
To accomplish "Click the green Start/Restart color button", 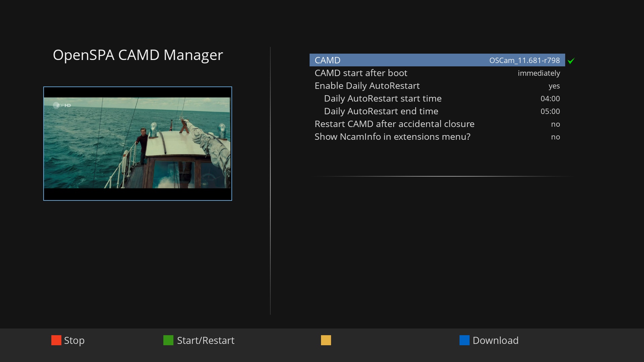I will click(168, 340).
